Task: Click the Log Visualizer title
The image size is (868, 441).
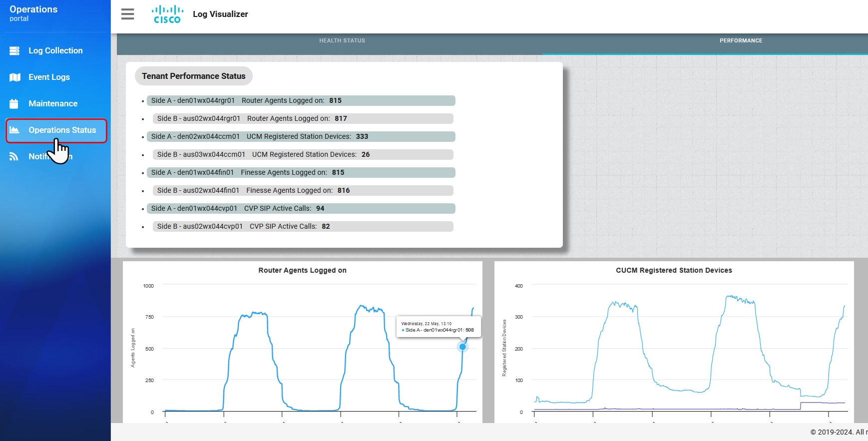Action: [220, 14]
